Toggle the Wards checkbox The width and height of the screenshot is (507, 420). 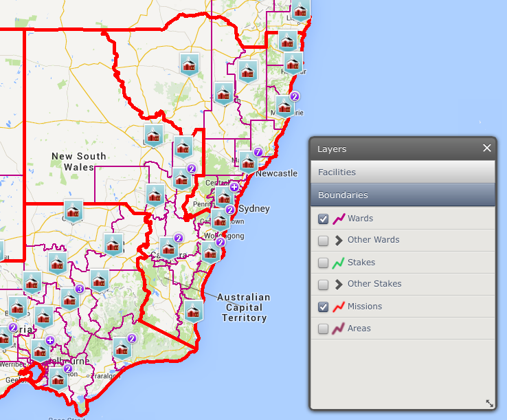323,219
